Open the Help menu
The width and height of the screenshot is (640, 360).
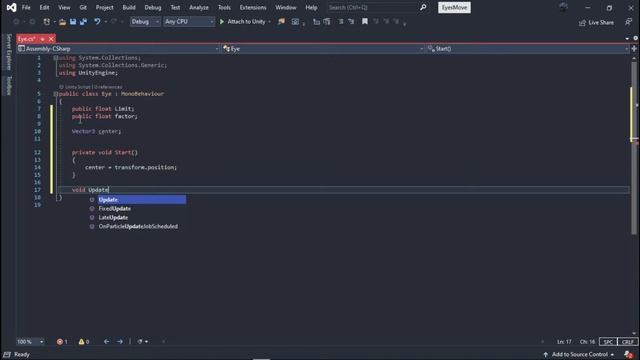[311, 7]
